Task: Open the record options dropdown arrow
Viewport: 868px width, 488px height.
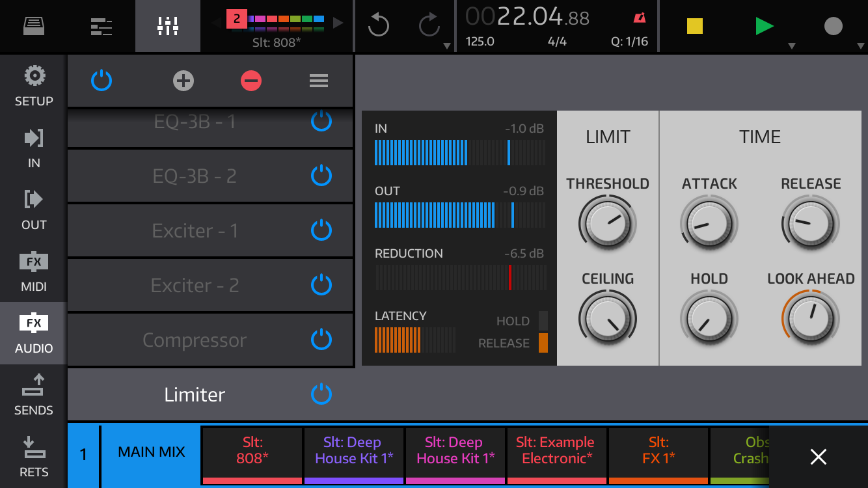Action: (x=860, y=46)
